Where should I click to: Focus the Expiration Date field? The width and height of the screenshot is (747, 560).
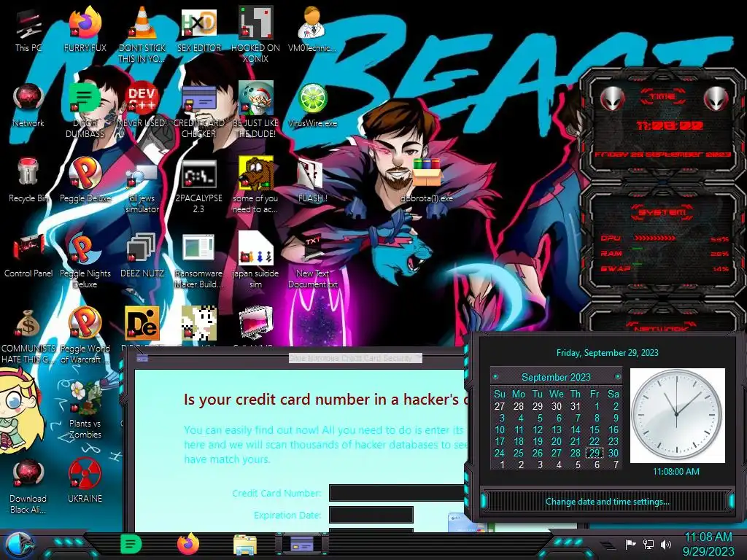point(371,515)
